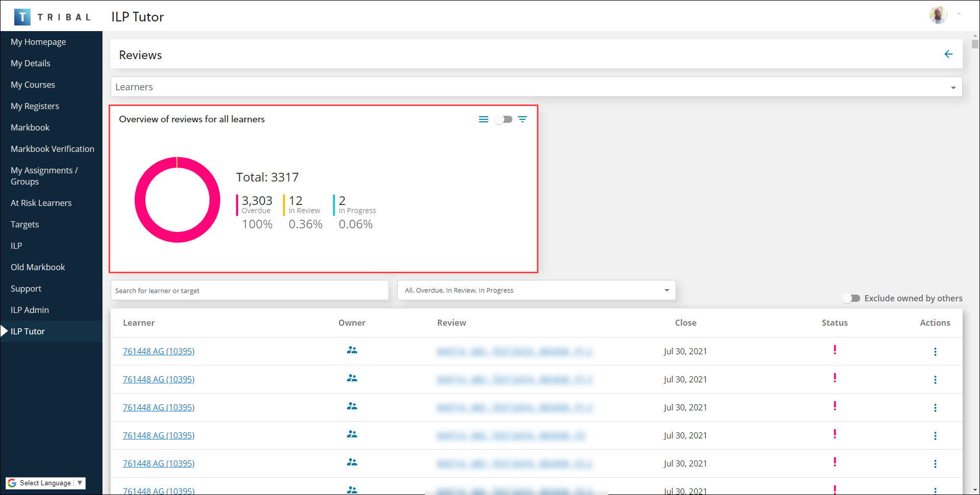Screen dimensions: 980x495
Task: Go to Markbook Verification in sidebar
Action: tap(53, 149)
